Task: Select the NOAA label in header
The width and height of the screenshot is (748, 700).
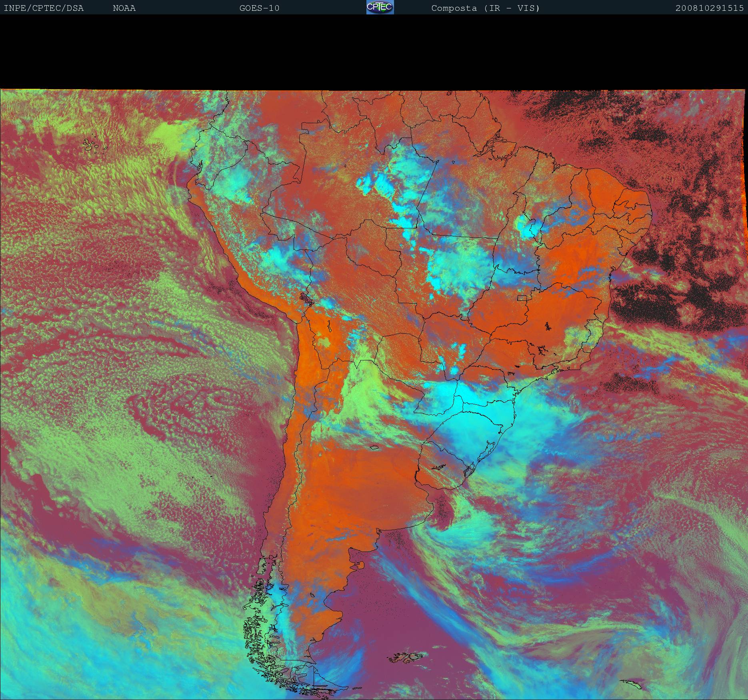Action: point(124,8)
